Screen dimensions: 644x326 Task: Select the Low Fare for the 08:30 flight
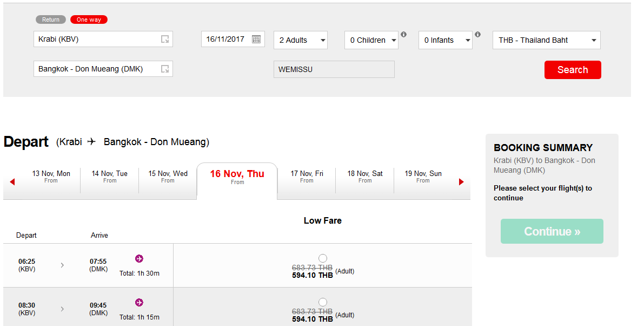(323, 302)
